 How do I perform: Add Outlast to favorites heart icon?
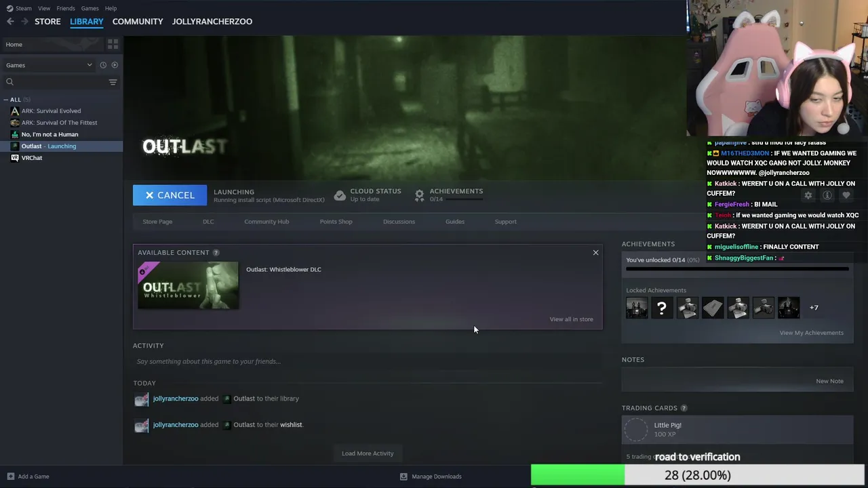coord(846,195)
